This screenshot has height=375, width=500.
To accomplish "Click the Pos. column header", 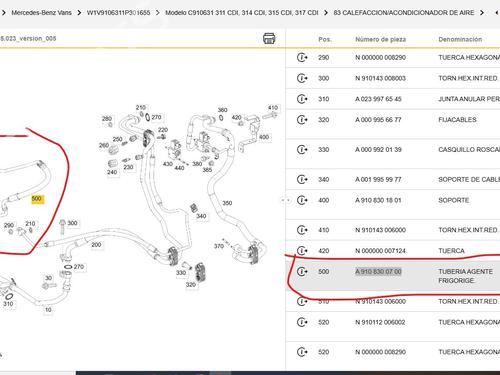I will click(325, 39).
